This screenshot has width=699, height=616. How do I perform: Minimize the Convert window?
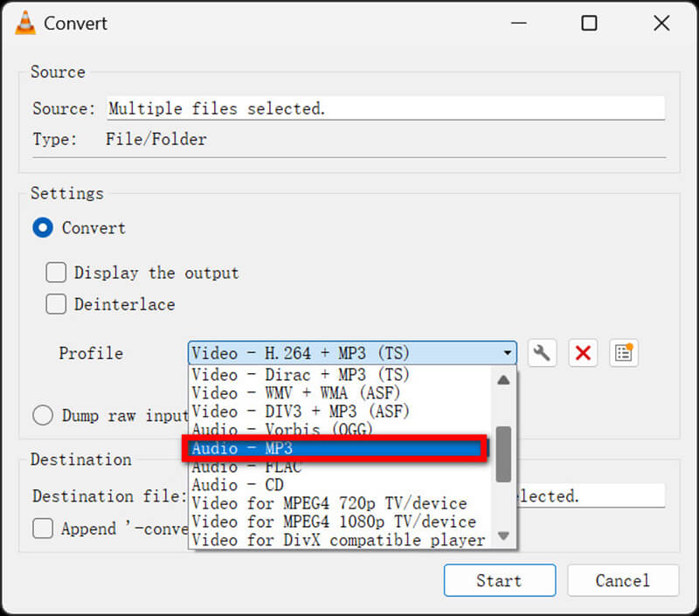point(519,24)
